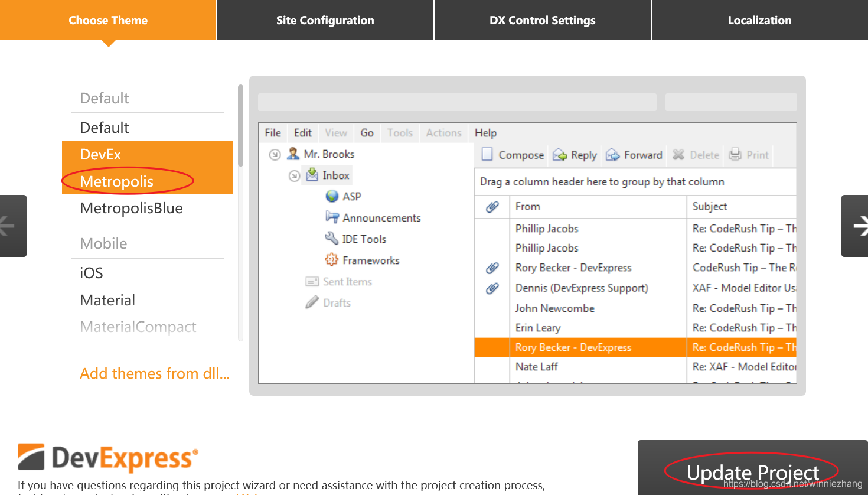Select the MetropolisBlue theme
This screenshot has height=495, width=868.
click(147, 208)
